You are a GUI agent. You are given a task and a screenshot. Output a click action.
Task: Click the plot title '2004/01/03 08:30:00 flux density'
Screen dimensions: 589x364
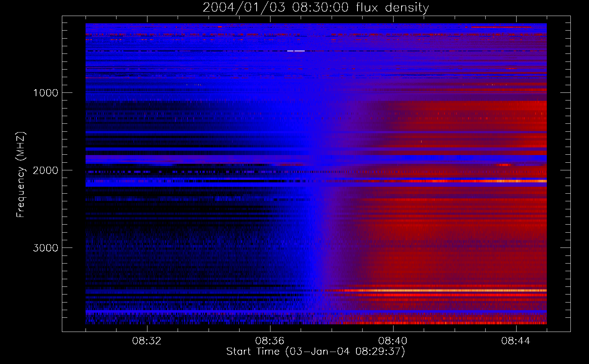click(x=316, y=7)
